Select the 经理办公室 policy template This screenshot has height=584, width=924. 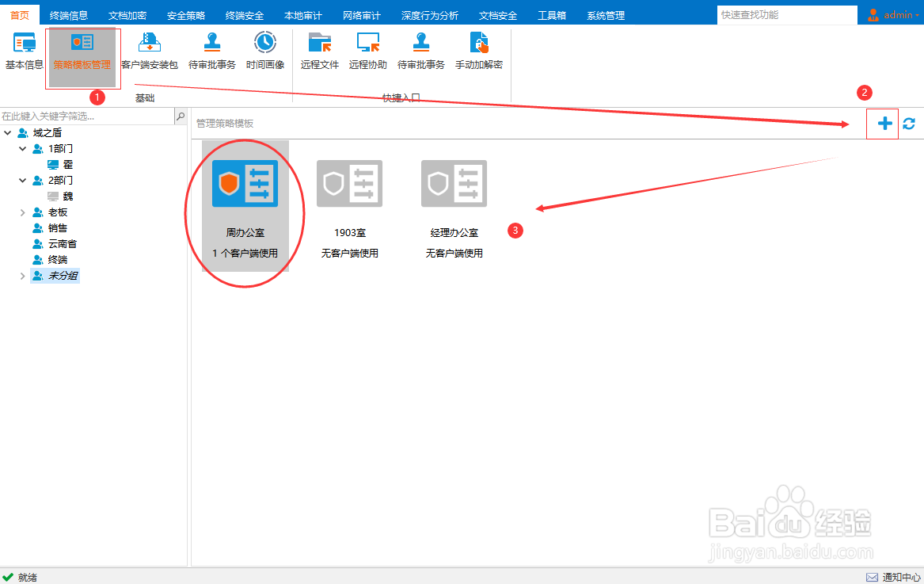(x=454, y=208)
